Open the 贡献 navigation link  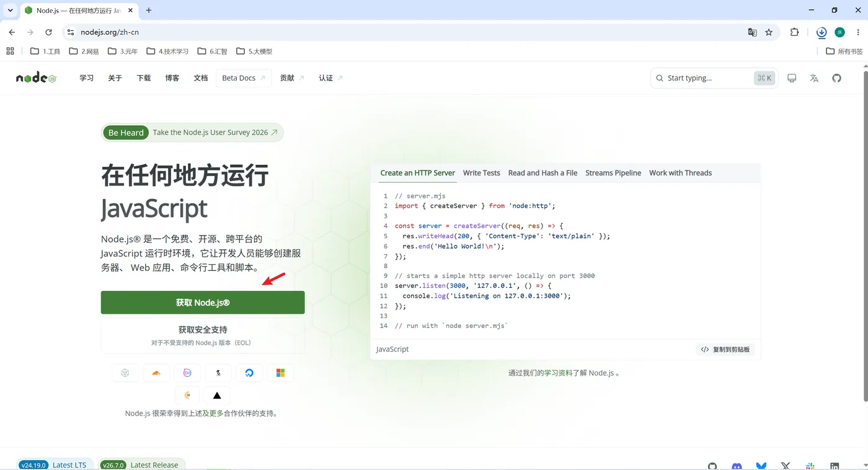click(292, 78)
